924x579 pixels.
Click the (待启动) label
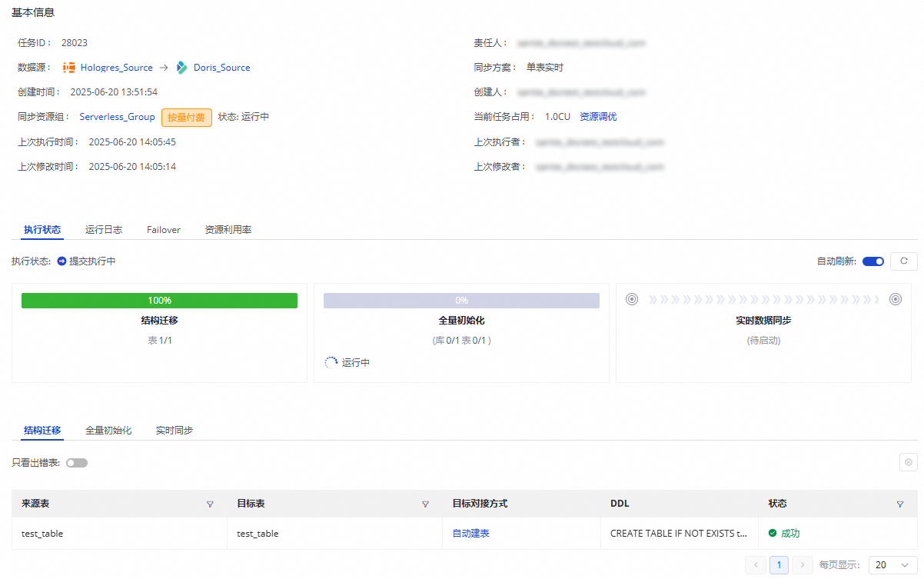coord(763,340)
